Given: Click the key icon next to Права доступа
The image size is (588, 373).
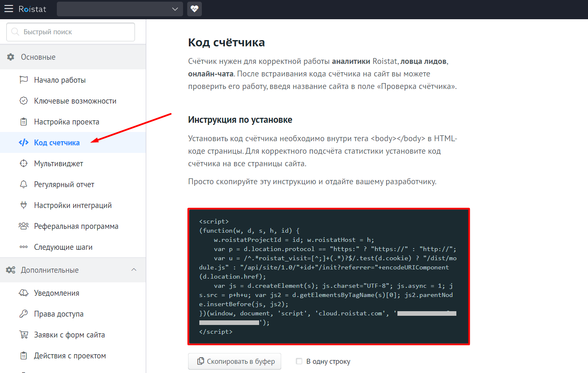Looking at the screenshot, I should [24, 314].
